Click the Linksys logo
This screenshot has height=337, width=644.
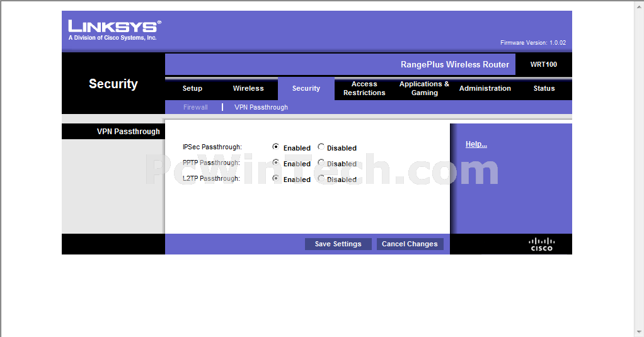(115, 30)
